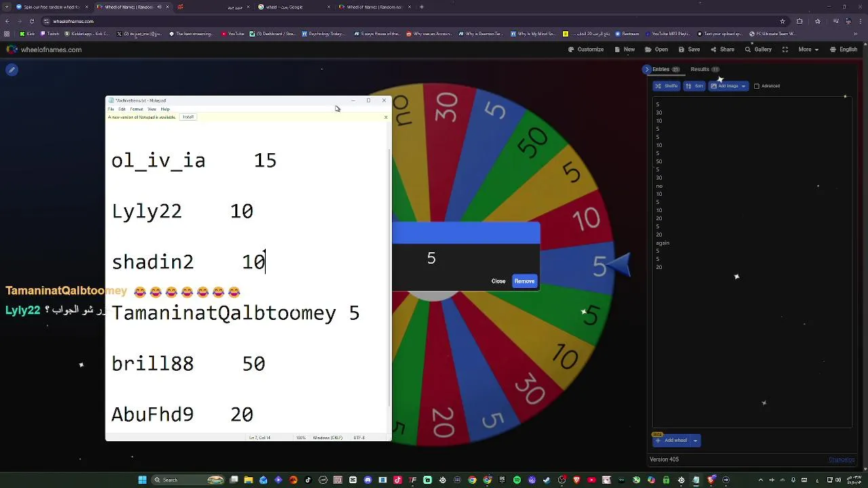Click the AbuFhd9 line in Notepad

click(x=182, y=415)
